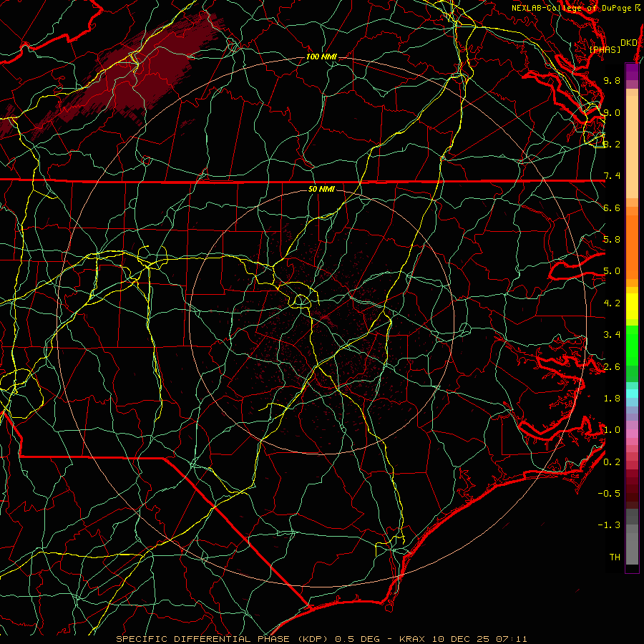Screen dimensions: 644x644
Task: Pick the cyan swatch beside 1.8
Action: [x=632, y=394]
